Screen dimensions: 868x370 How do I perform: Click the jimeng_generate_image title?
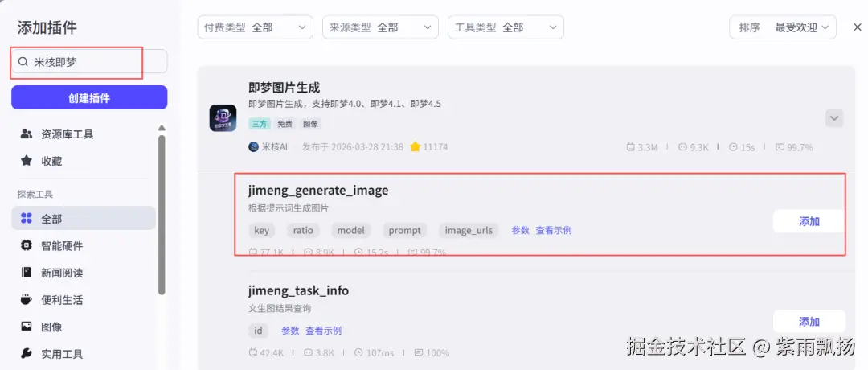(318, 191)
